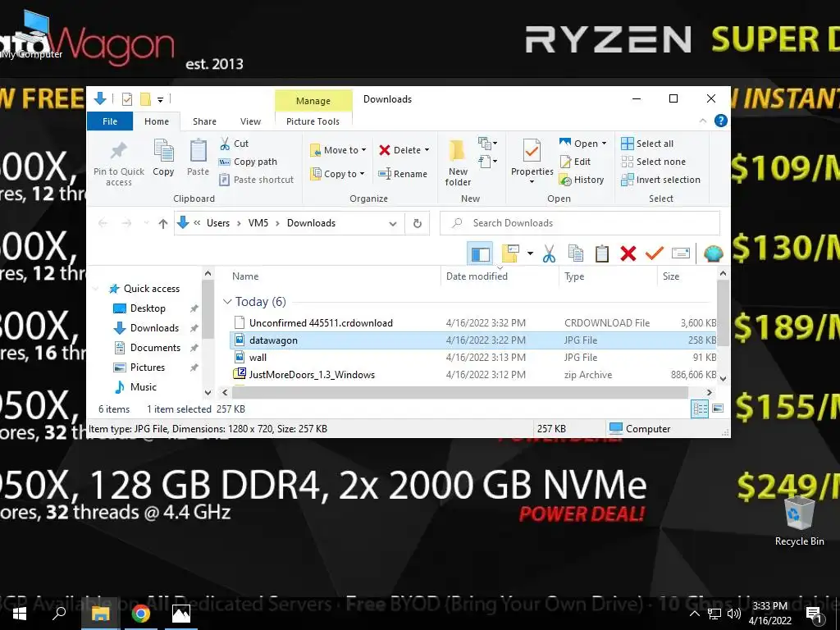This screenshot has height=630, width=840.
Task: Open Chrome from the taskbar
Action: pos(141,614)
